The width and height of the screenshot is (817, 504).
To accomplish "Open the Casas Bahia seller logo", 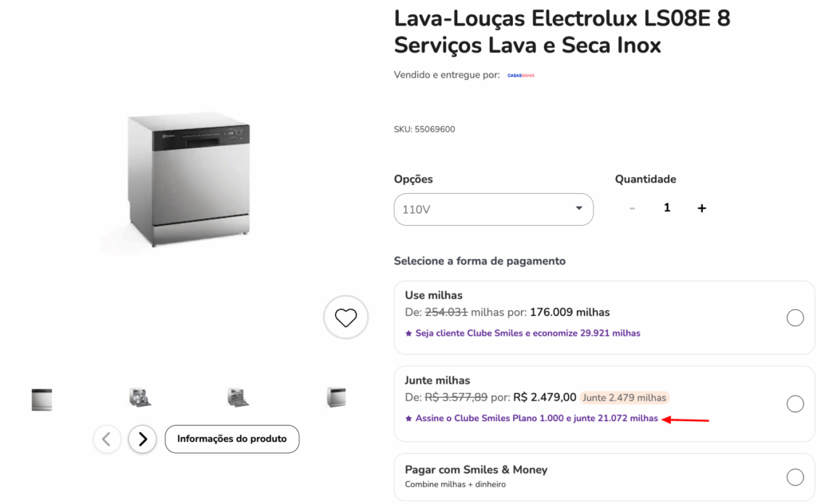I will point(522,74).
